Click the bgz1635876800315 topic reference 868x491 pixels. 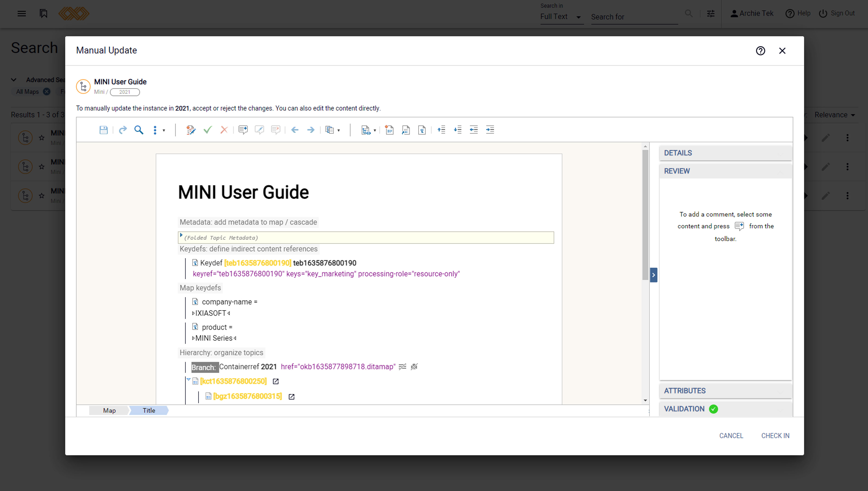pos(247,396)
